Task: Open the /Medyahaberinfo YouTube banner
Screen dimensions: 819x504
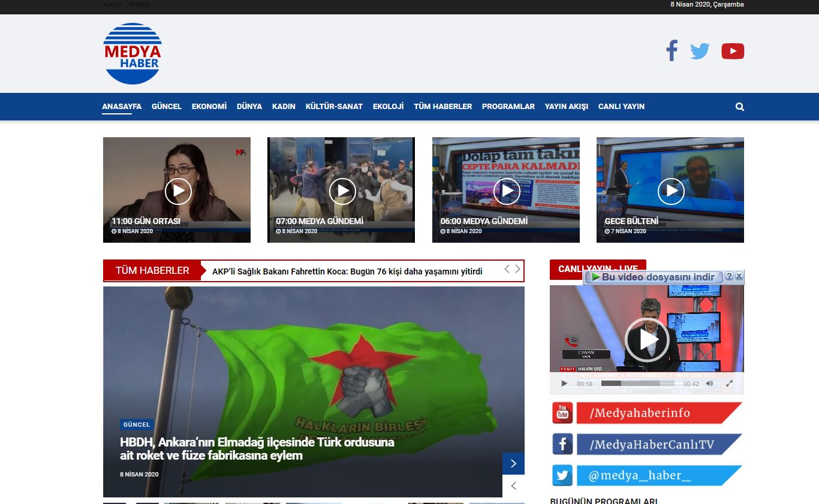Action: click(646, 413)
